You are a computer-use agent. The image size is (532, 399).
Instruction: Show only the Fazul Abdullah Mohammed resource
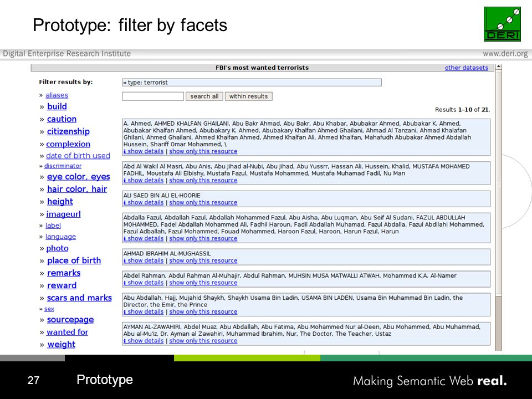[203, 238]
